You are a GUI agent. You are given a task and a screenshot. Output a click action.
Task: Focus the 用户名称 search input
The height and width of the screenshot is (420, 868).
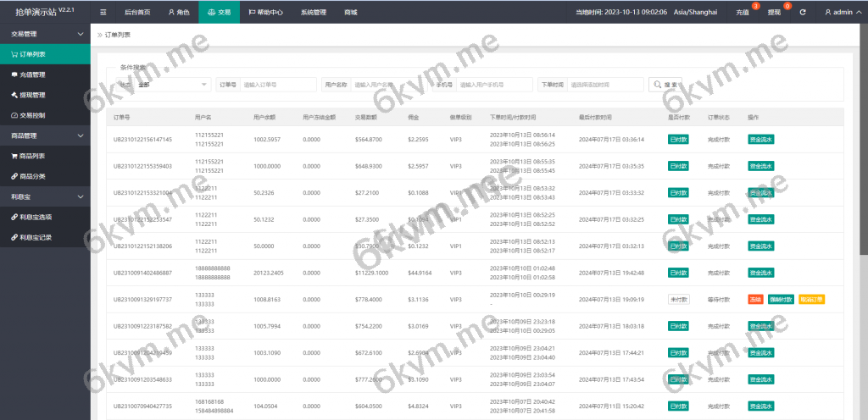click(390, 85)
